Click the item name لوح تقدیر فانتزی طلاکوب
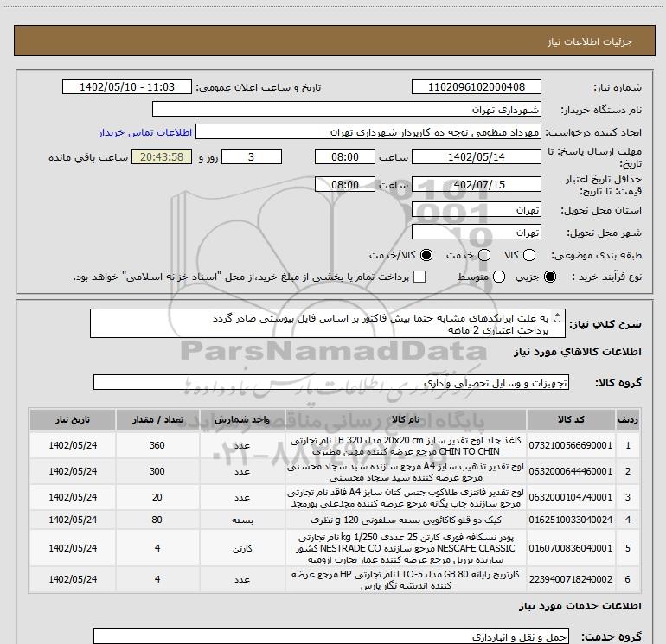This screenshot has height=644, width=666. click(406, 498)
